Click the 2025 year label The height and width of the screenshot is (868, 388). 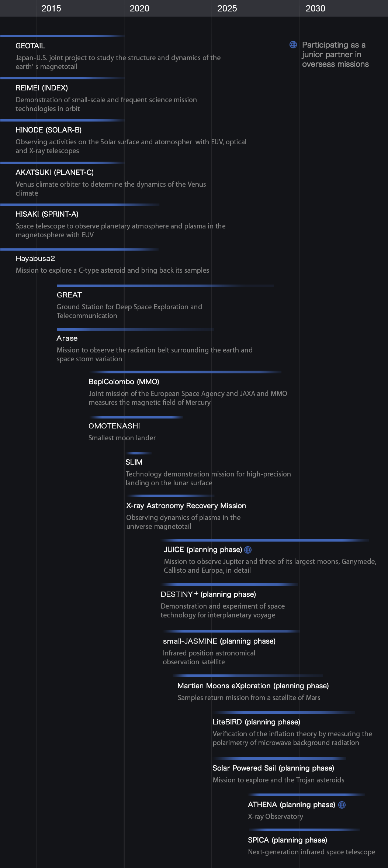pyautogui.click(x=227, y=8)
